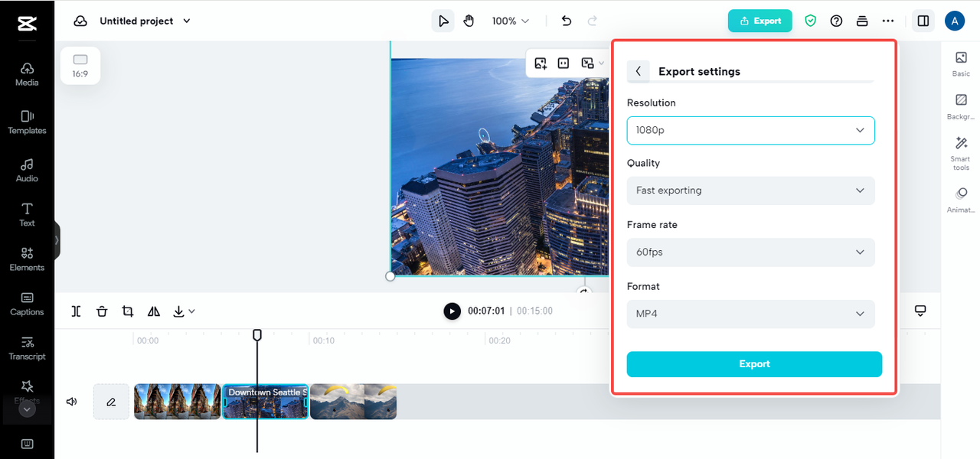Click the keyboard shortcuts icon
The image size is (980, 459).
(x=27, y=444)
